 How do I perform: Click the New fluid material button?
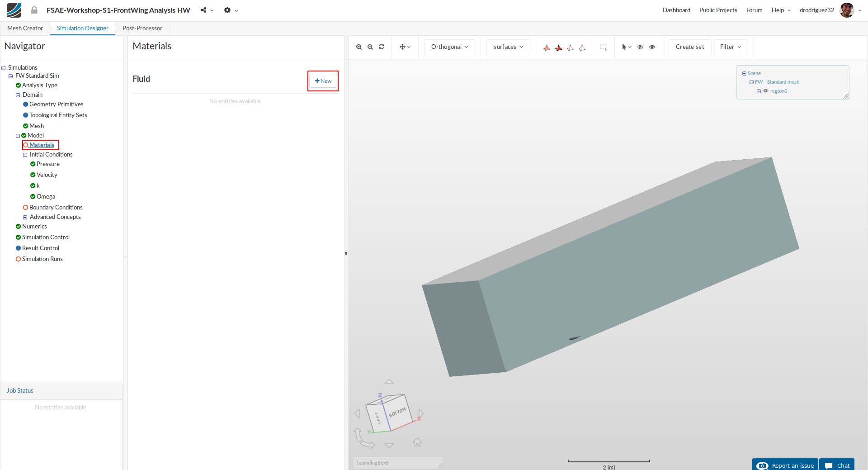(x=323, y=81)
